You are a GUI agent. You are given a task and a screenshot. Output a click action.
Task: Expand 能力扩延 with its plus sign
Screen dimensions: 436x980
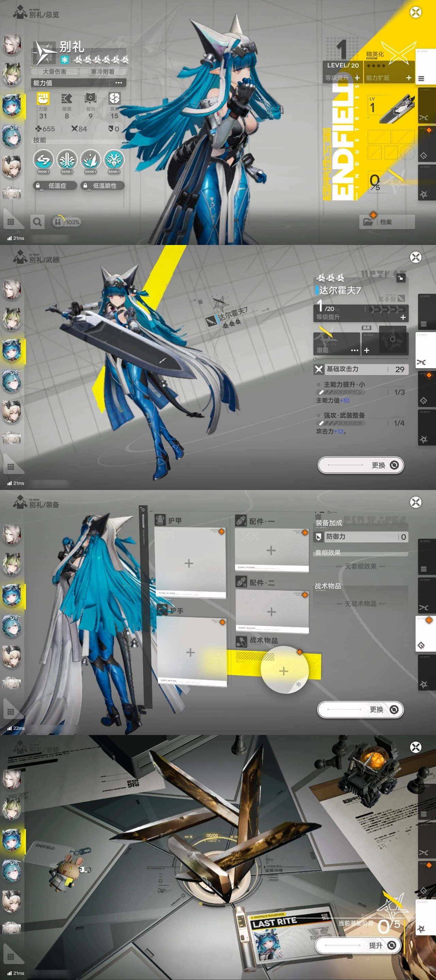coord(409,78)
